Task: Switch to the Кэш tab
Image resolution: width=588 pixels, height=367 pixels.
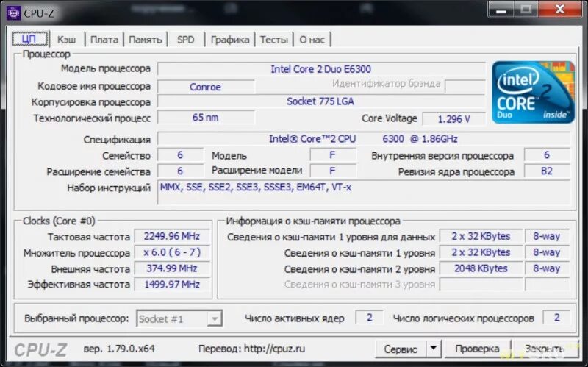Action: [66, 40]
